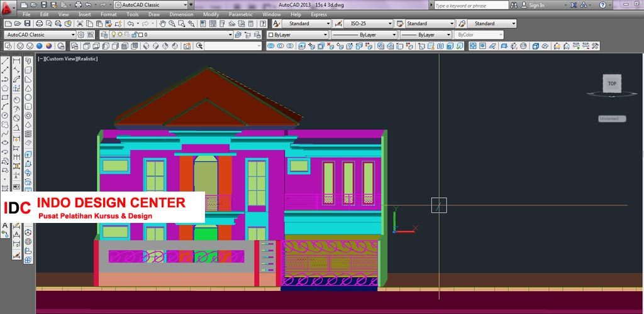The width and height of the screenshot is (644, 314).
Task: Open the layer list dropdown
Action: pyautogui.click(x=230, y=35)
